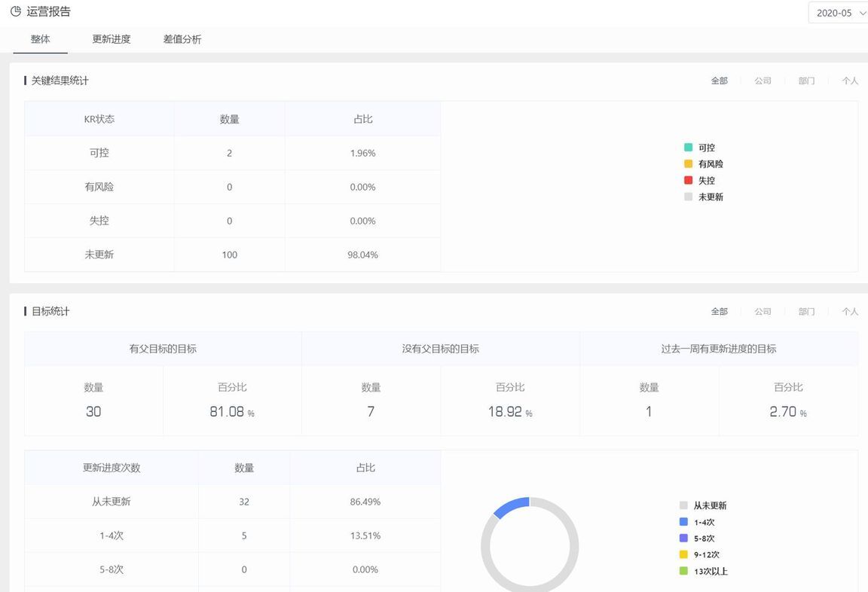Viewport: 868px width, 592px height.
Task: Select the 可控 row label
Action: pos(99,153)
